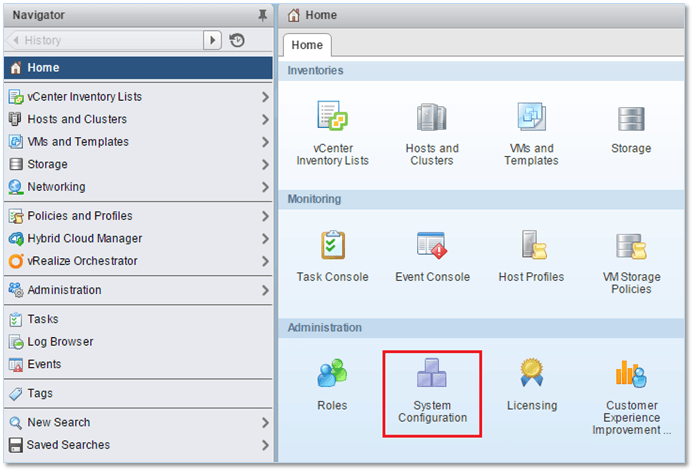Open the Hosts and Clusters home icon
This screenshot has height=472, width=694.
click(x=432, y=117)
